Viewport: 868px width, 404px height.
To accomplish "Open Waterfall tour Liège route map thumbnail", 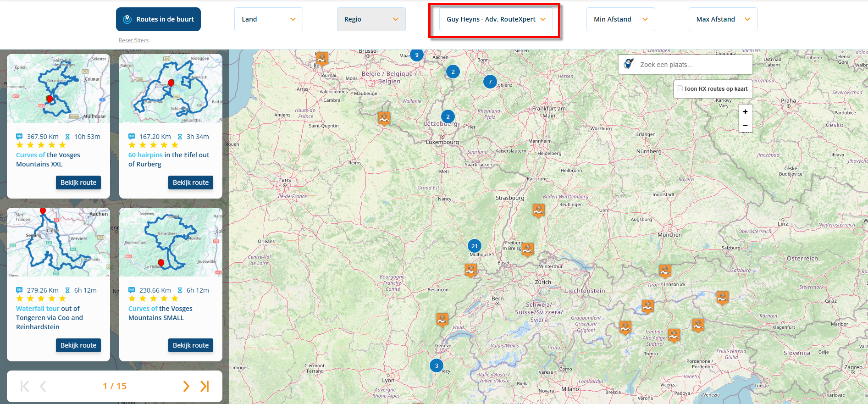I will tap(58, 242).
